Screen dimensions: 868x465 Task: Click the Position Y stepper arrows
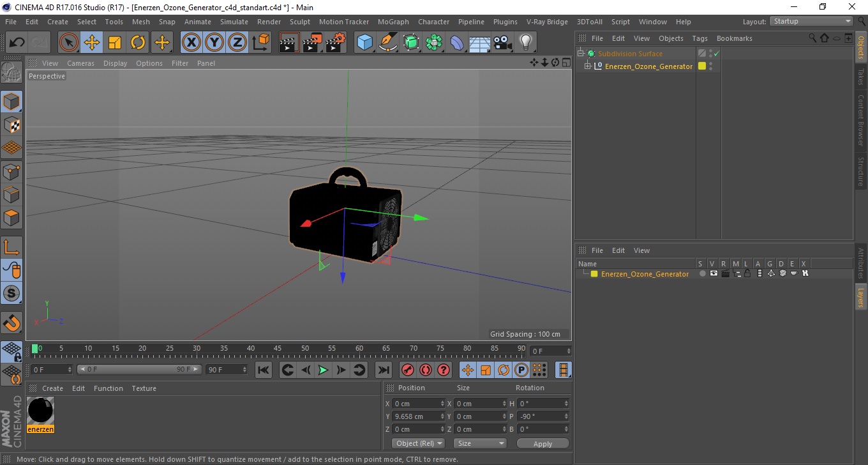[442, 416]
